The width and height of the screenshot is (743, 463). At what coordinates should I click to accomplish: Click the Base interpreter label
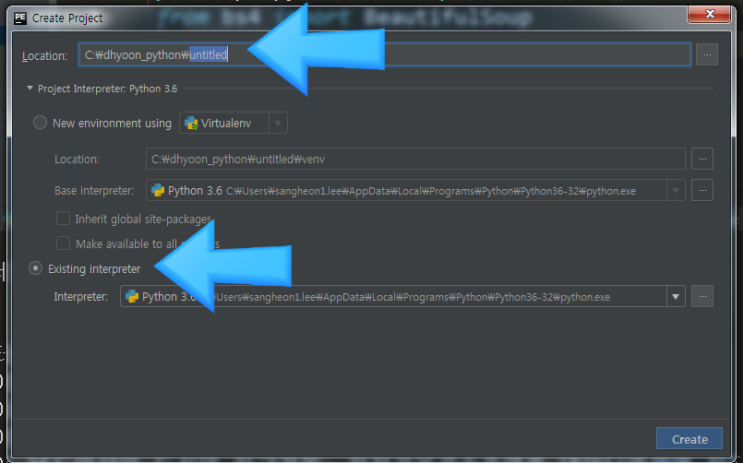94,191
